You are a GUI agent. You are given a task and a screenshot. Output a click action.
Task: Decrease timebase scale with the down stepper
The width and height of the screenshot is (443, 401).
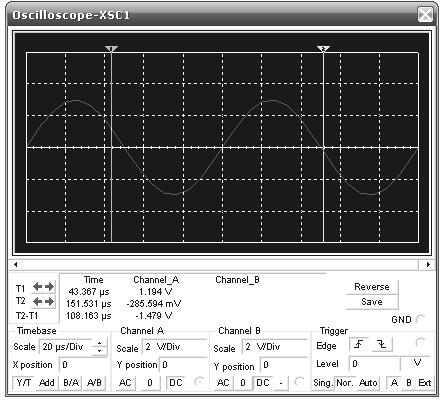(100, 351)
